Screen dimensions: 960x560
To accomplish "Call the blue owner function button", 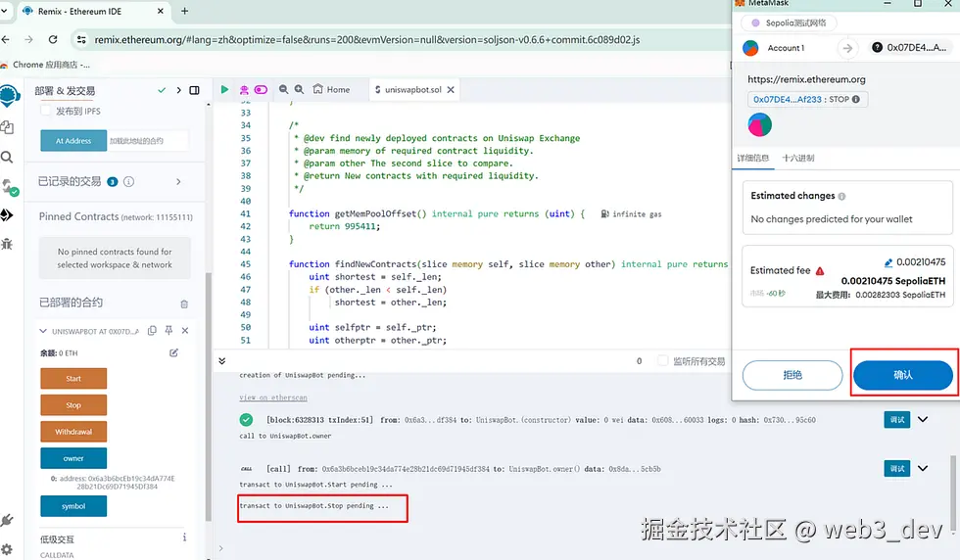I will tap(73, 458).
